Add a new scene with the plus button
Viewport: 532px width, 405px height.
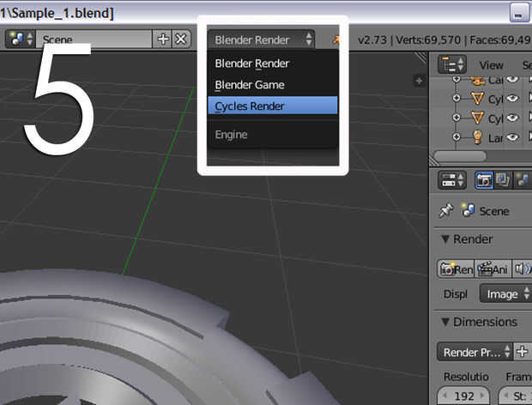[x=163, y=39]
